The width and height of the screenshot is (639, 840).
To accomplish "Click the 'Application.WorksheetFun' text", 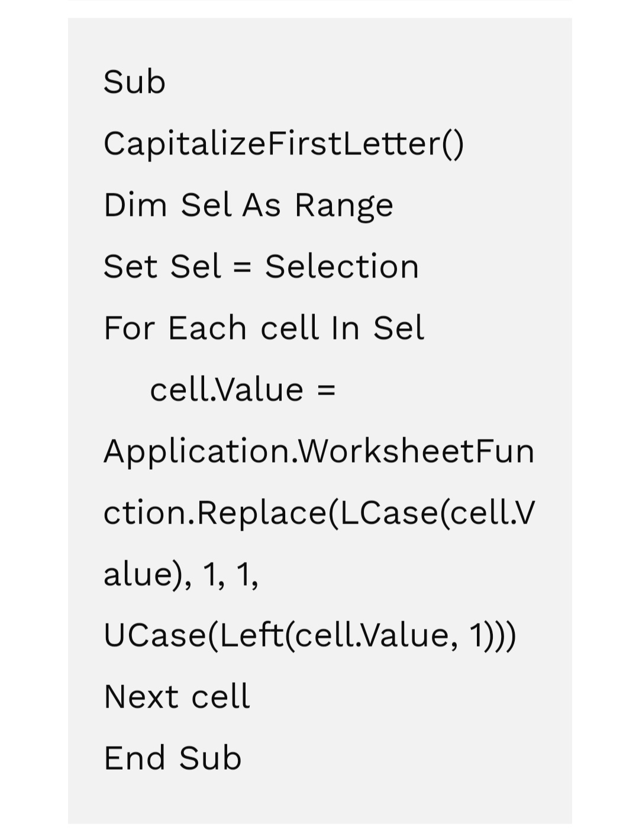I will coord(319,451).
